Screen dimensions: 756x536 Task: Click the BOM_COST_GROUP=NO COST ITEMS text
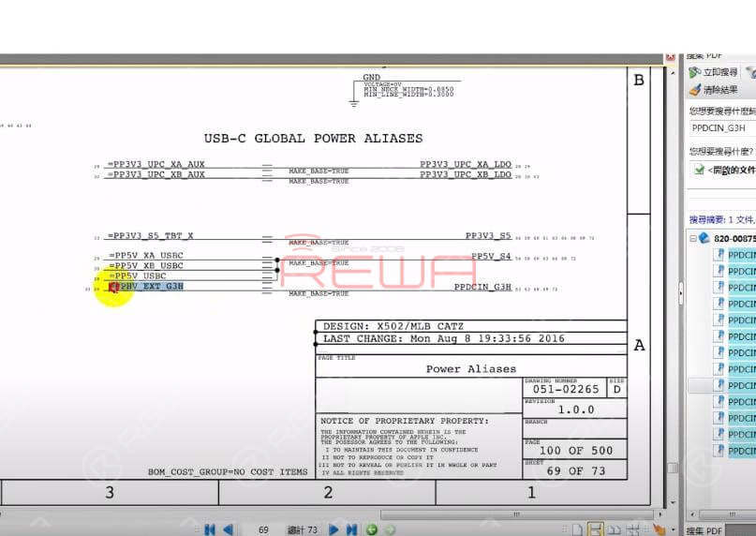coord(228,472)
